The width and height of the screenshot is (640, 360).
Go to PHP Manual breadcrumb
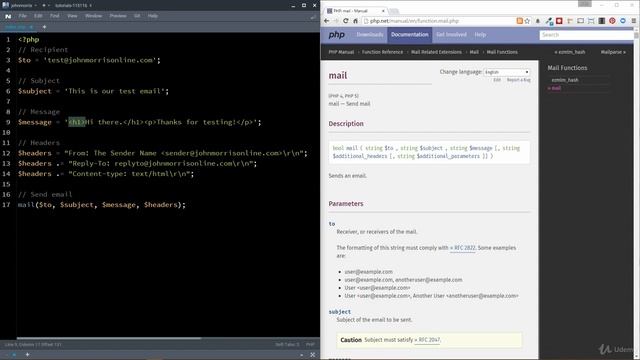coord(341,52)
